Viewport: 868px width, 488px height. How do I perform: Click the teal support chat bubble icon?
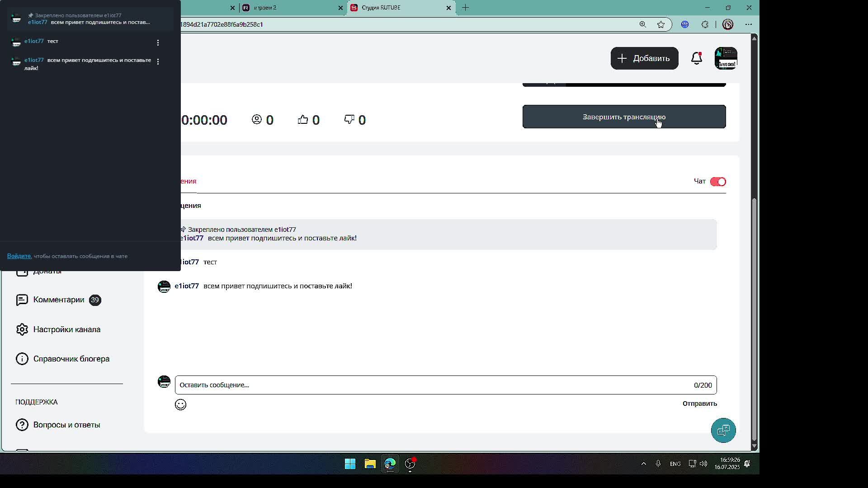click(x=723, y=430)
